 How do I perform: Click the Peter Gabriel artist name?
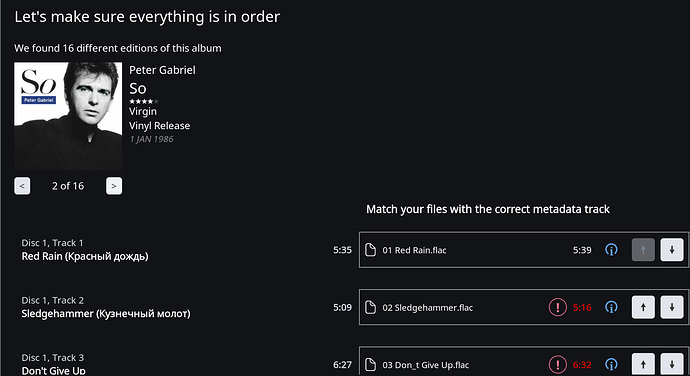(x=162, y=70)
